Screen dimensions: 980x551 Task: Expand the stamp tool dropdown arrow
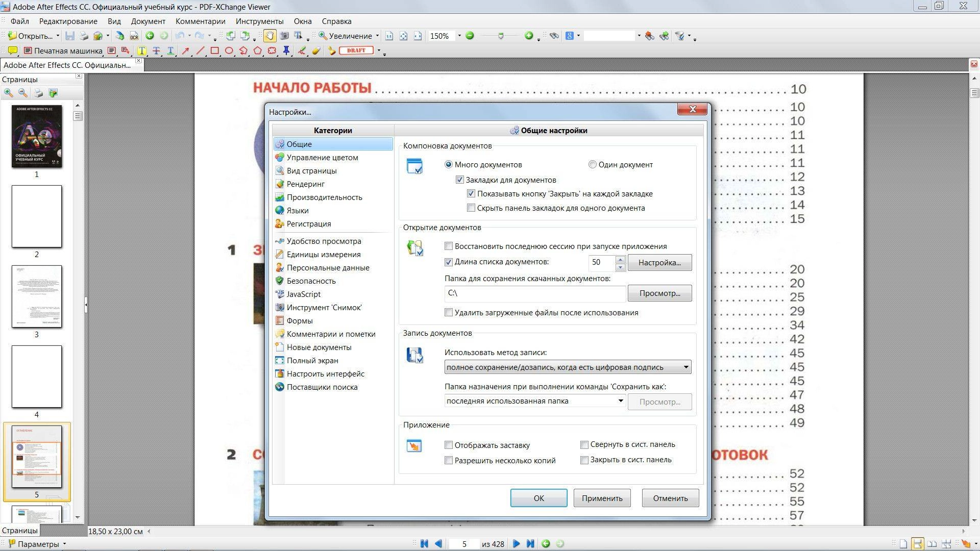379,51
